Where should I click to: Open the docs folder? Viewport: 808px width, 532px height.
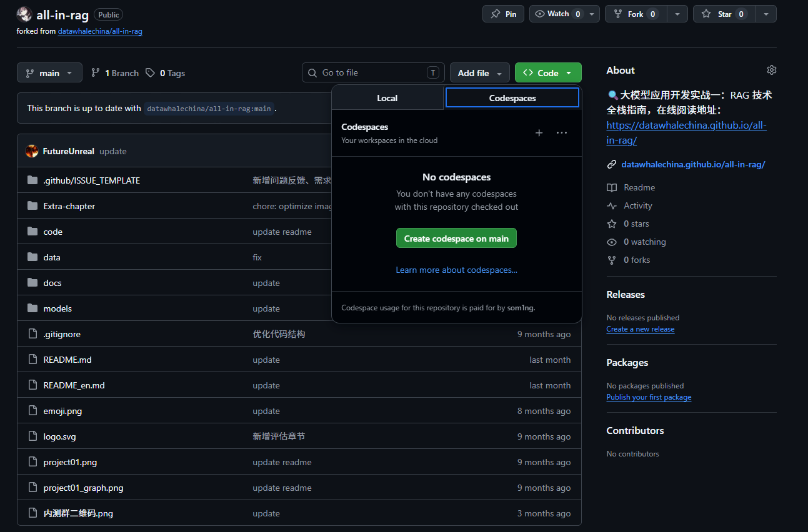click(x=52, y=283)
